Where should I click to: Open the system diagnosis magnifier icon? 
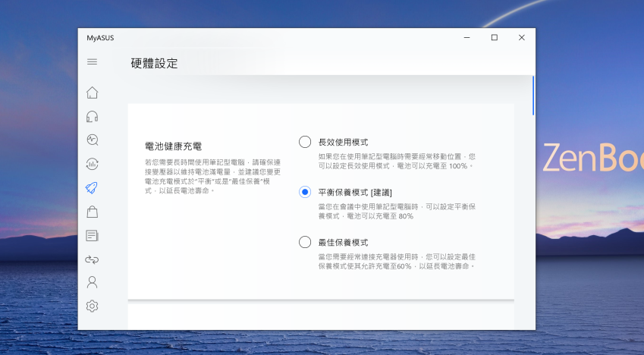click(x=92, y=140)
